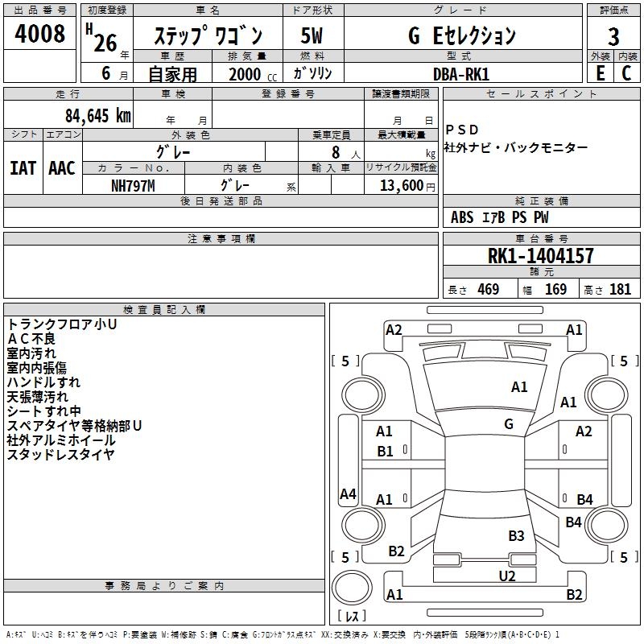Click the スタッドレスタイヤ note line
This screenshot has height=644, width=644.
[61, 455]
